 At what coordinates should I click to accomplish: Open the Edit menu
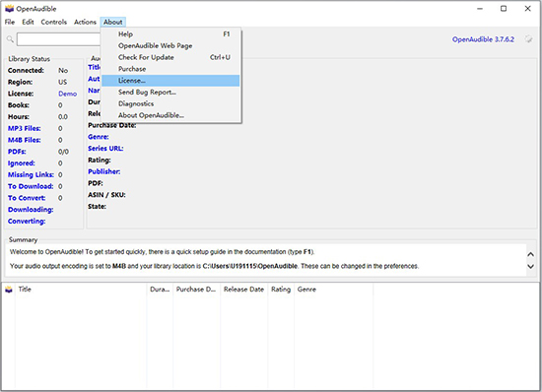click(x=28, y=22)
